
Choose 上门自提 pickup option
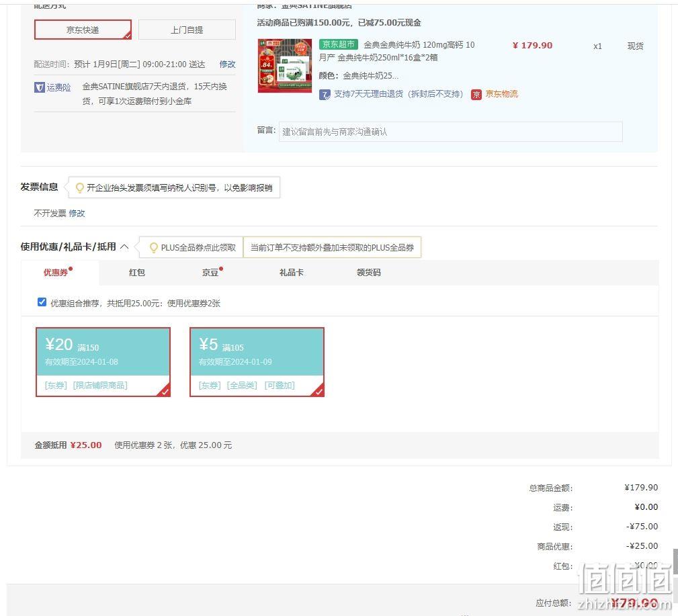tap(187, 30)
